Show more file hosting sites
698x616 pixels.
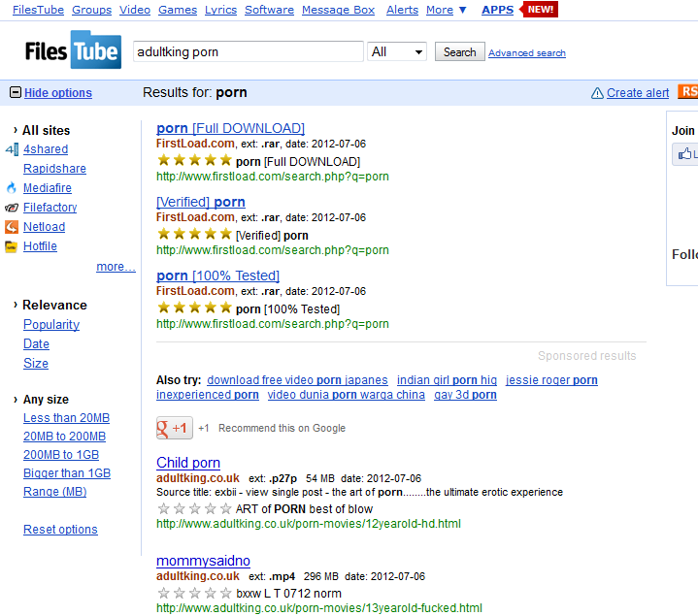pyautogui.click(x=116, y=267)
